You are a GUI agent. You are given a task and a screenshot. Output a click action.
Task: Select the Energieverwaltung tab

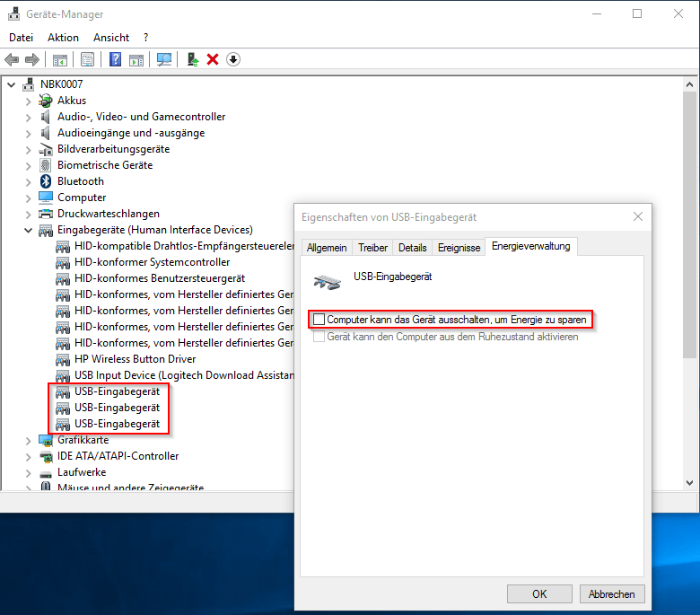(530, 246)
